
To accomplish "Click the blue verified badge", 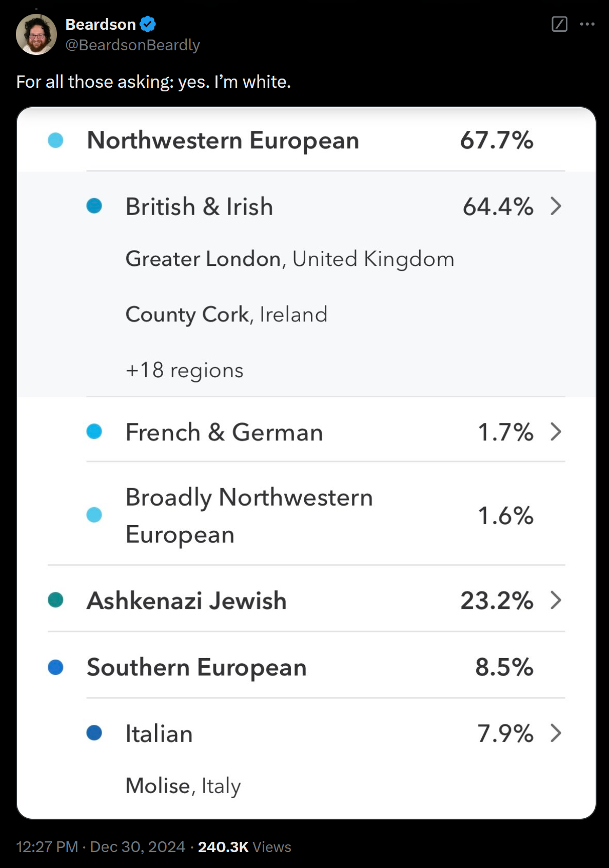I will click(x=148, y=24).
